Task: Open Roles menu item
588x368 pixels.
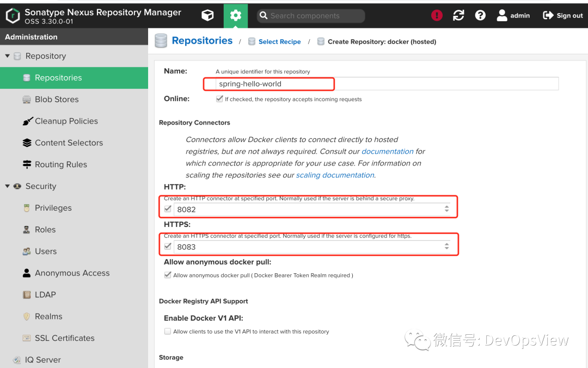Action: click(x=74, y=230)
